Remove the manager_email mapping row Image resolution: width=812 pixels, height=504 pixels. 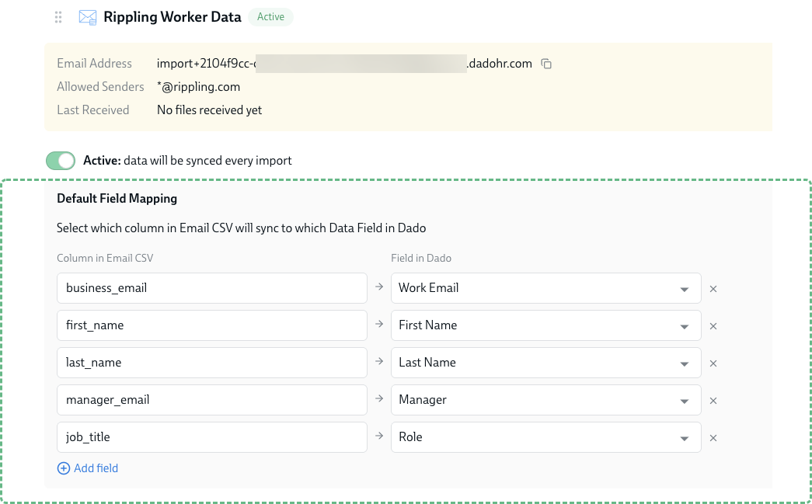pos(713,401)
